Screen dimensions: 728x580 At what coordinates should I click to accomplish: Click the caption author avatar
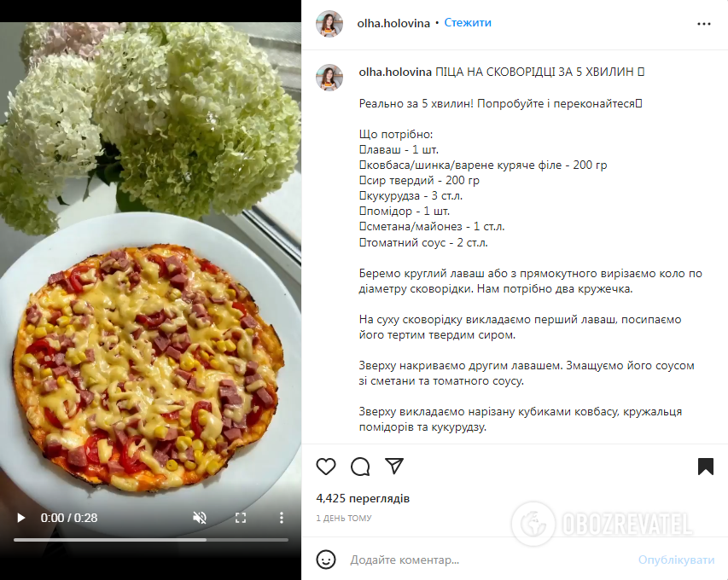pos(329,78)
